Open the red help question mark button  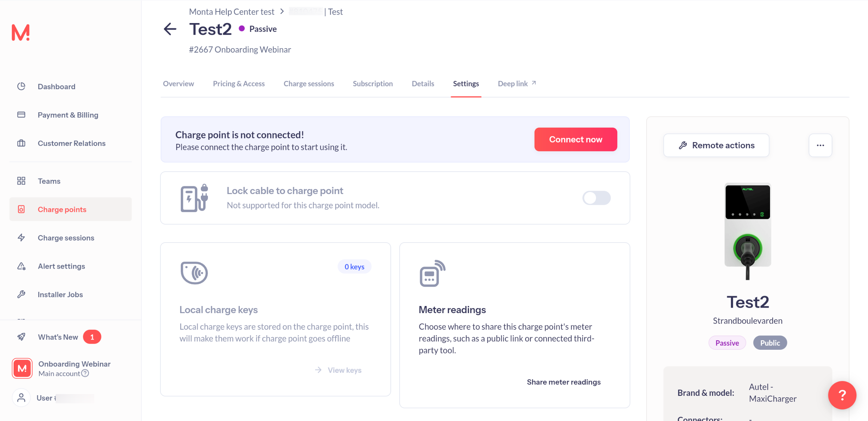tap(842, 395)
